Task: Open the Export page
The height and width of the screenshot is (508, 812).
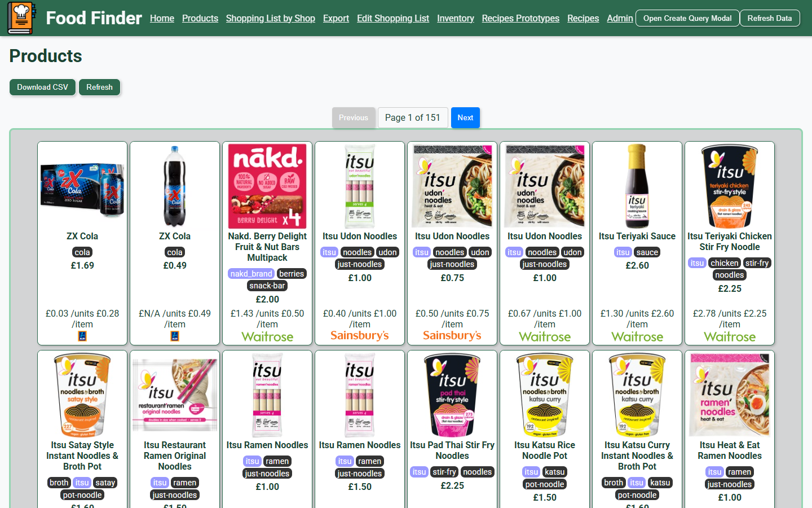Action: click(336, 18)
